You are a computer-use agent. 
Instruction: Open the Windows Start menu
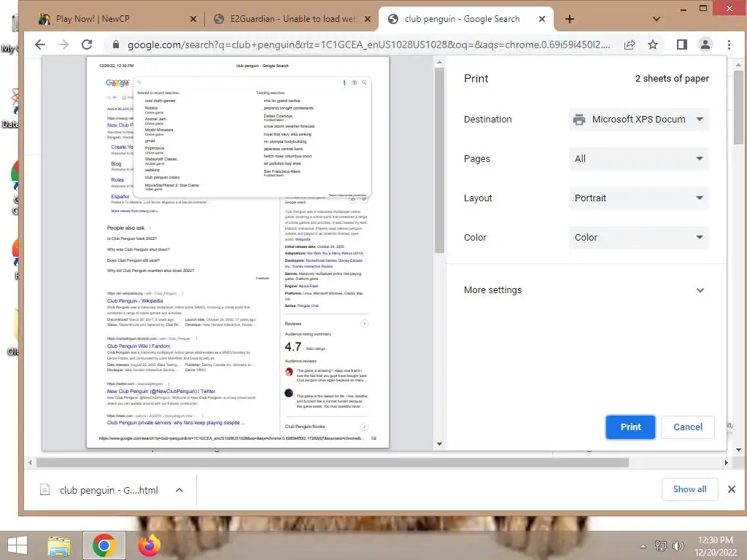tap(18, 545)
